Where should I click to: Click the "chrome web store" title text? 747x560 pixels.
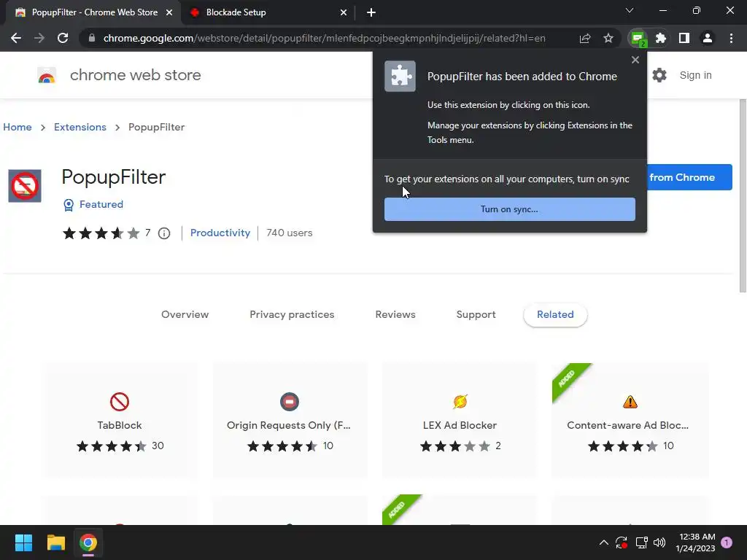pos(135,75)
